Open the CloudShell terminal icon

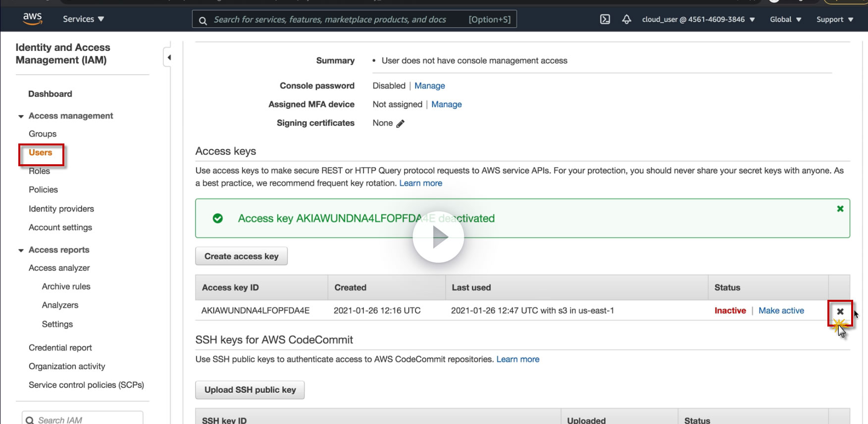605,19
